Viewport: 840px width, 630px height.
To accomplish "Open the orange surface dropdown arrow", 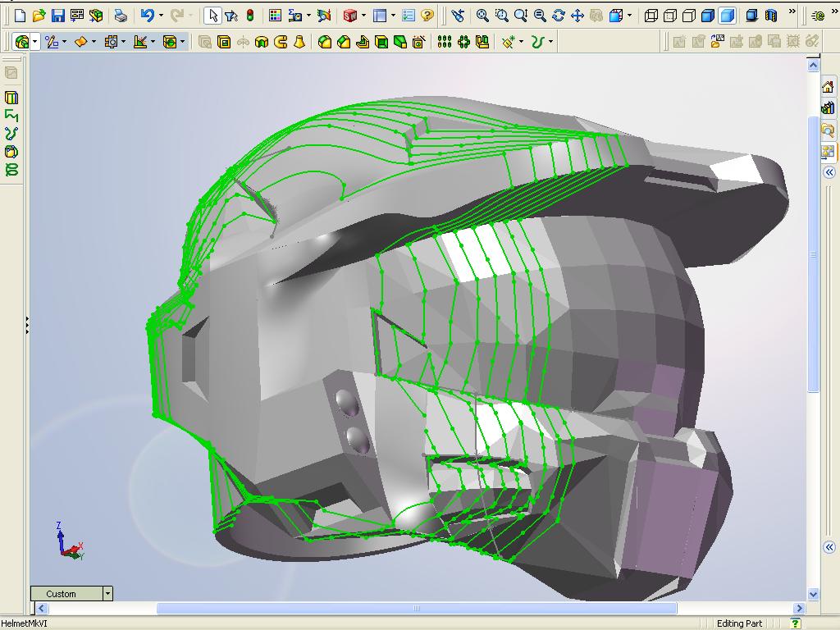I will 94,41.
